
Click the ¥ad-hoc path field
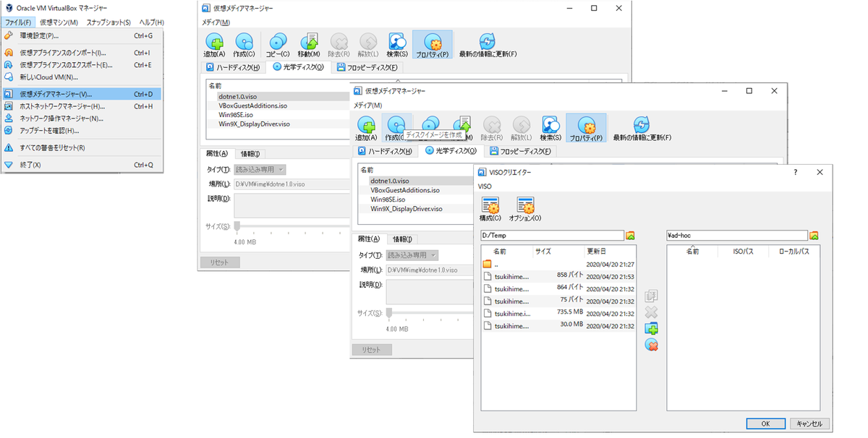click(737, 236)
